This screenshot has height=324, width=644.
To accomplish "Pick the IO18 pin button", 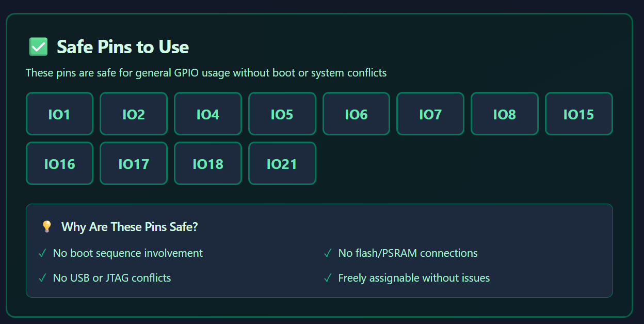I will pyautogui.click(x=207, y=163).
